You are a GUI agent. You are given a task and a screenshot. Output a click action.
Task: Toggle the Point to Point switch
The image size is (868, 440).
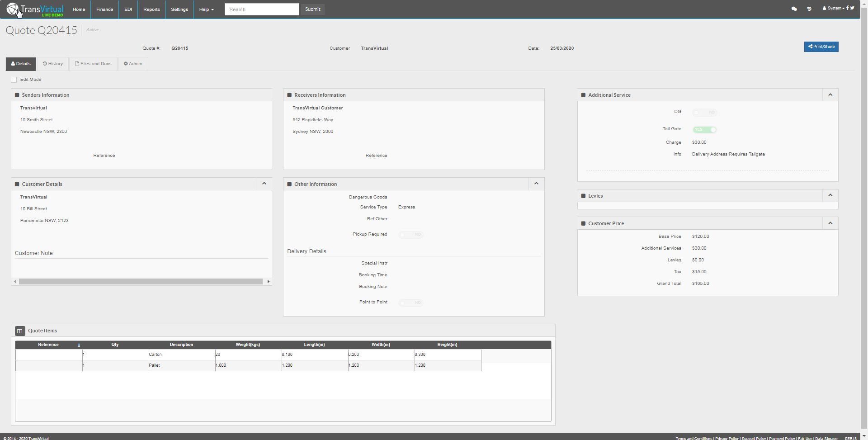coord(411,303)
